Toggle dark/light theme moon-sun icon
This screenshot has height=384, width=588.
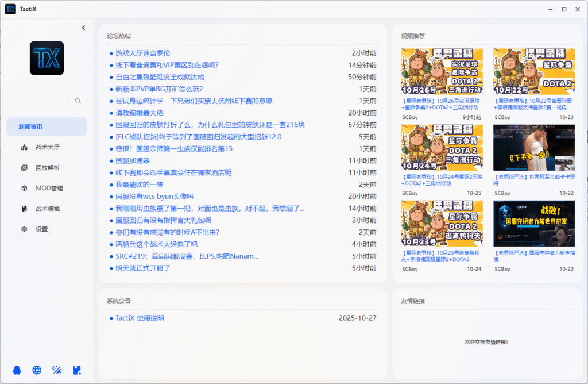[x=57, y=370]
